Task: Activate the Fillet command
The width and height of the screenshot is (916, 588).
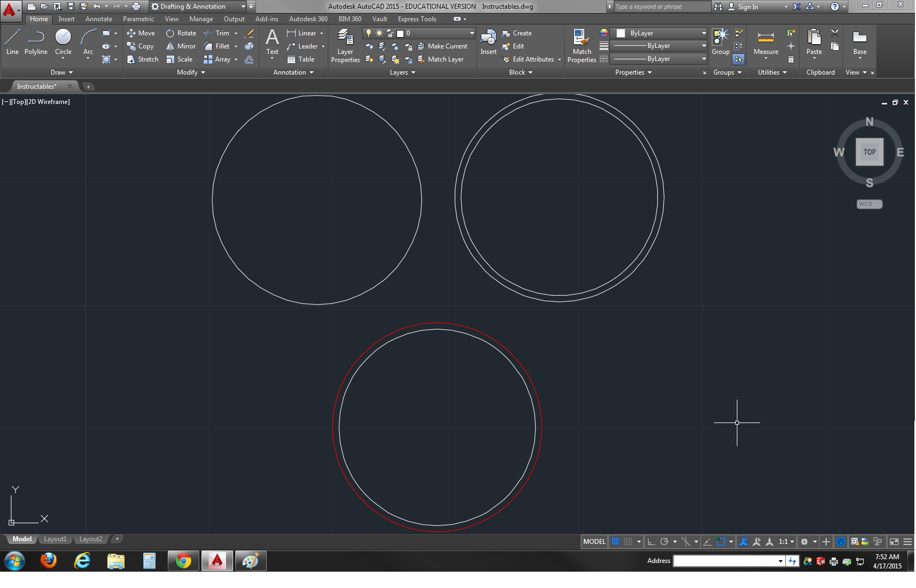Action: 217,46
